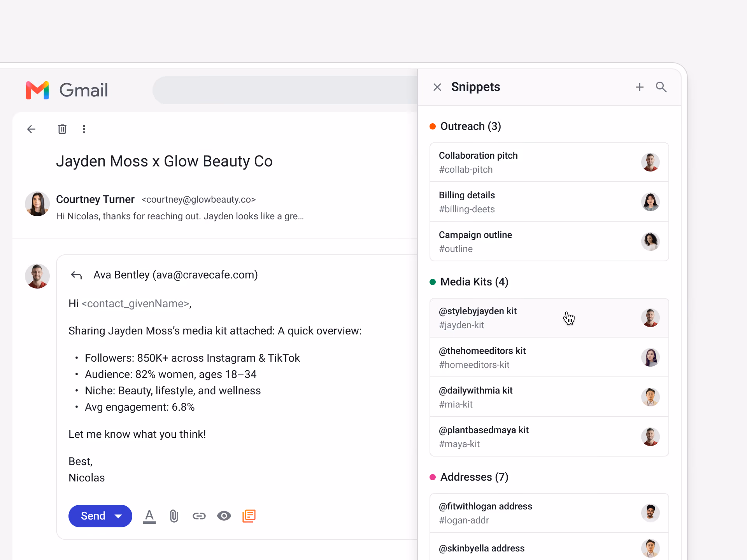747x560 pixels.
Task: Close the Snippets panel
Action: (x=437, y=87)
